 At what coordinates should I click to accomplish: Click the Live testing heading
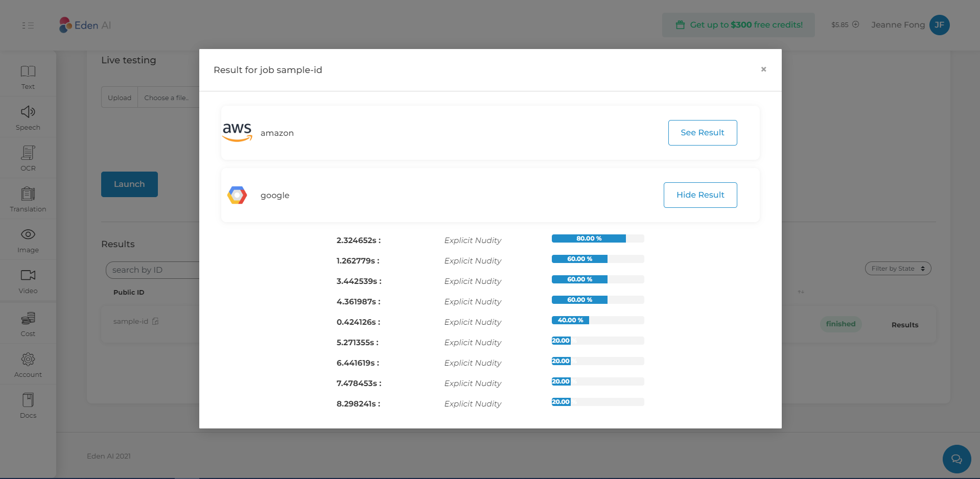tap(129, 60)
